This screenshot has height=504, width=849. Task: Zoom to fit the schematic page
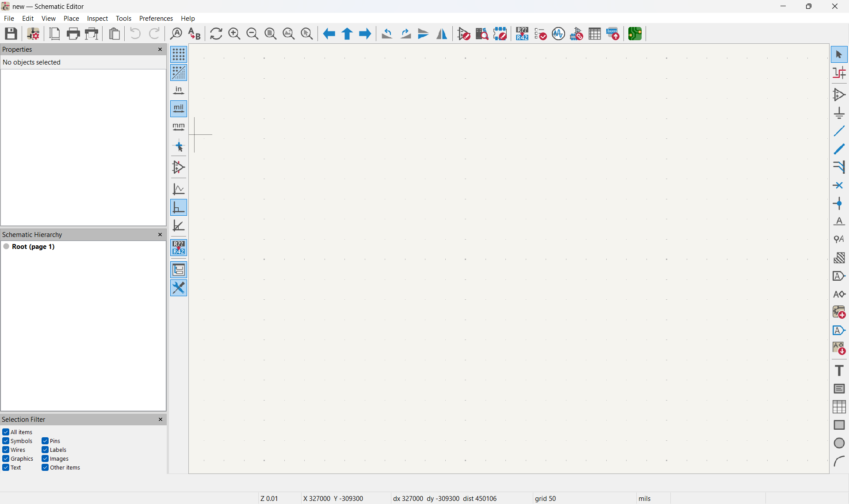[270, 33]
